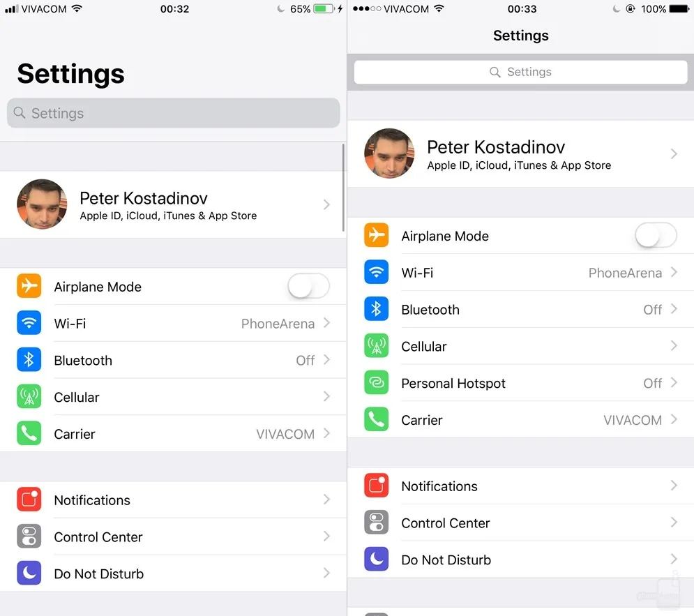Tap Bluetooth row chevron in left screen
This screenshot has height=616, width=694.
point(326,360)
